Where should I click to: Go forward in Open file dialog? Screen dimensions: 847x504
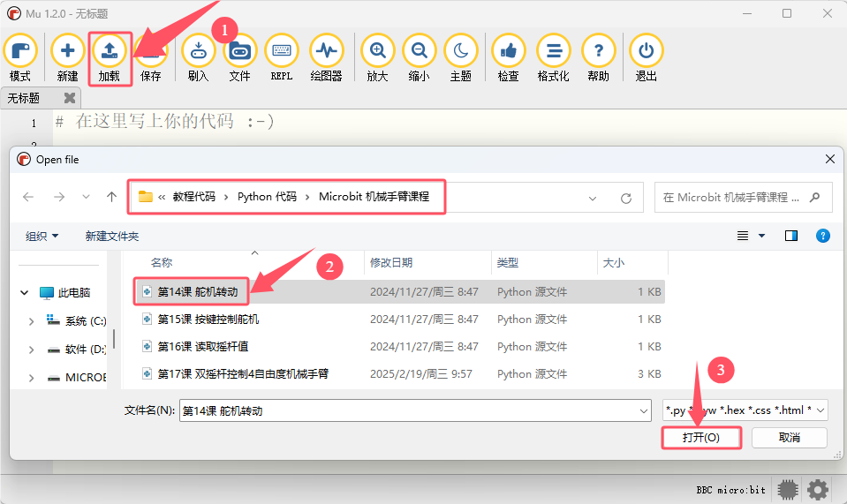click(x=59, y=197)
